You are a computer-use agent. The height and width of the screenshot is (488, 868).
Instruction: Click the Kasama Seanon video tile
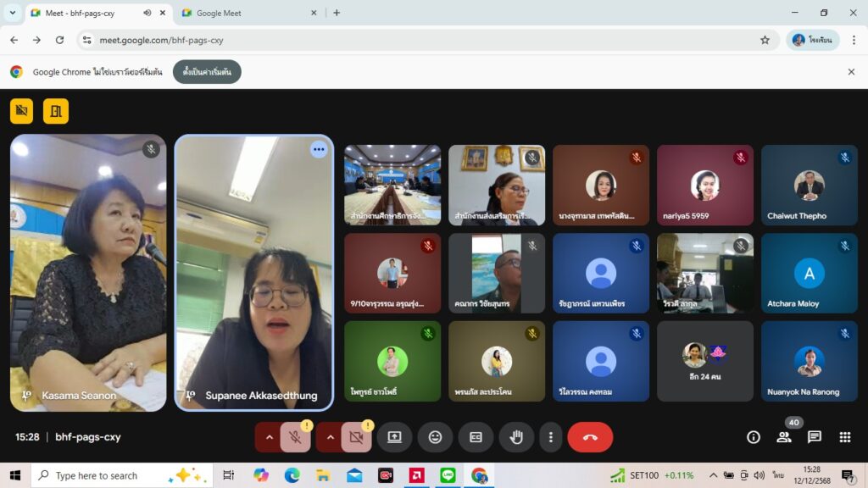pos(88,271)
